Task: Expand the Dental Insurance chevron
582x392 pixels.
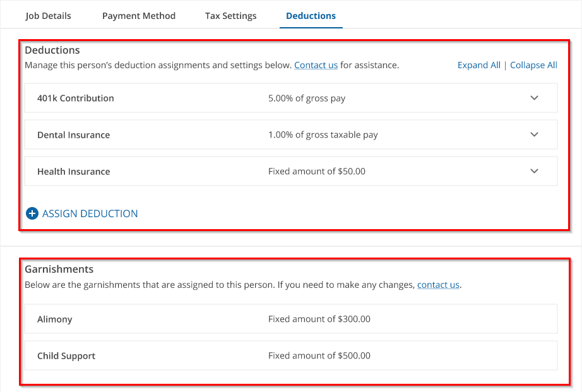Action: [534, 134]
